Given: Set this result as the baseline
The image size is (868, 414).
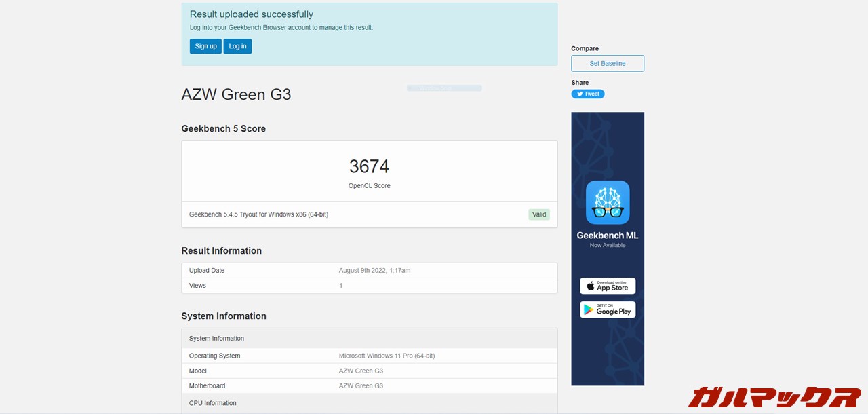Looking at the screenshot, I should tap(608, 64).
